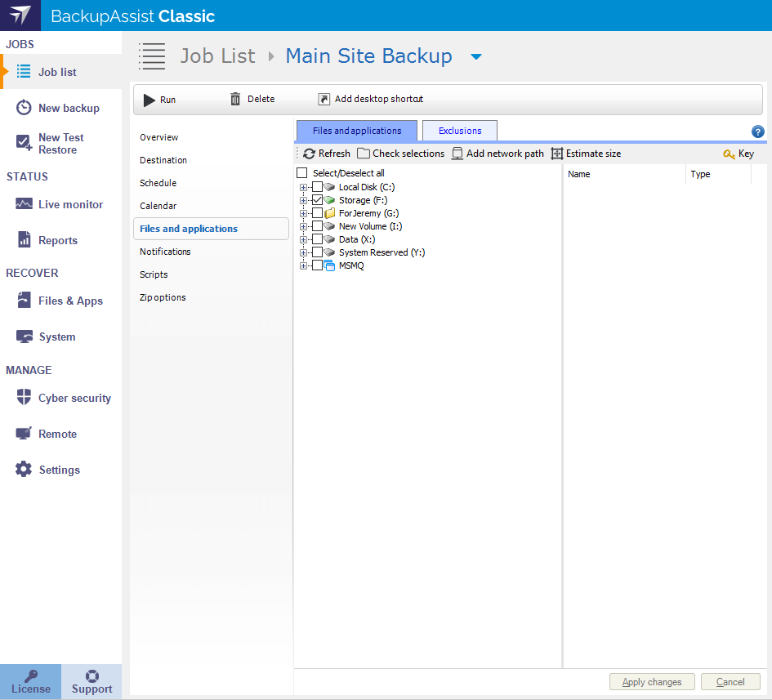
Task: Click the Refresh icon in toolbar
Action: coord(309,154)
